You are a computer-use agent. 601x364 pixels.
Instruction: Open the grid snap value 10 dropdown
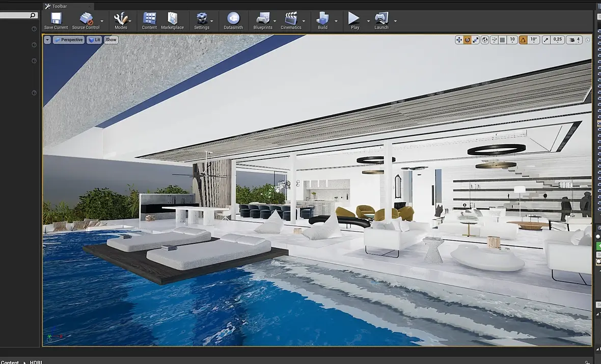(512, 40)
